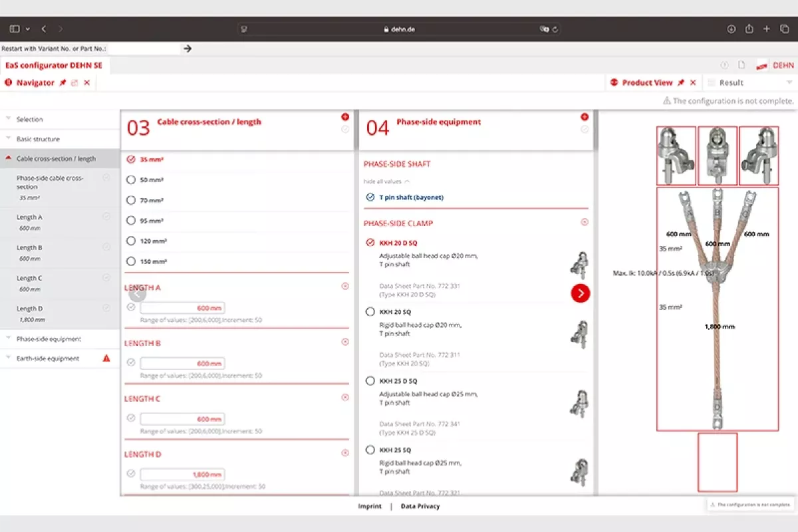
Task: Click the browser downloads icon
Action: (731, 29)
